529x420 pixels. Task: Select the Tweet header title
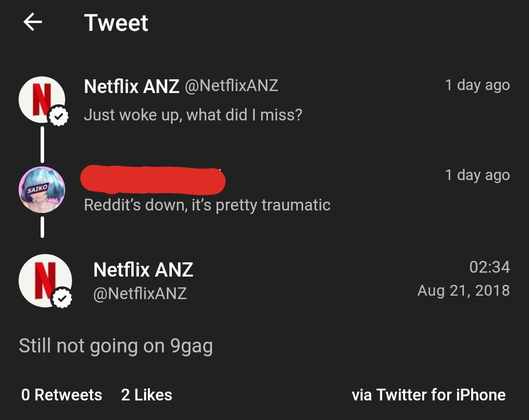[x=117, y=23]
